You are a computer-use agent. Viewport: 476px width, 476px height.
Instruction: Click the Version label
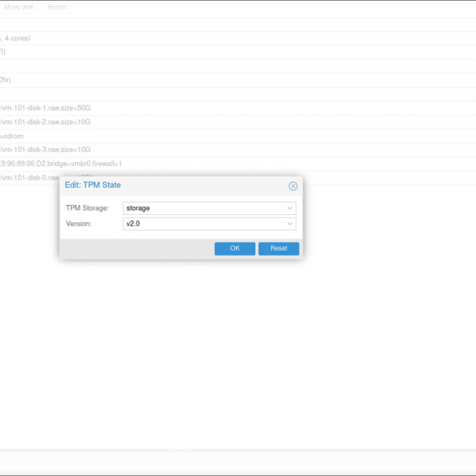tap(79, 224)
